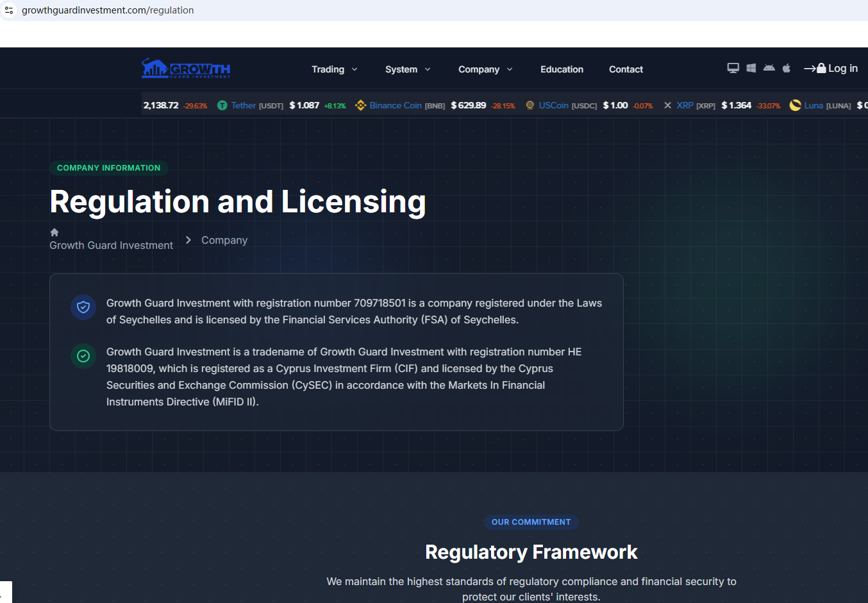Click the Growth Guard Investment logo
Image resolution: width=868 pixels, height=603 pixels.
[x=186, y=69]
